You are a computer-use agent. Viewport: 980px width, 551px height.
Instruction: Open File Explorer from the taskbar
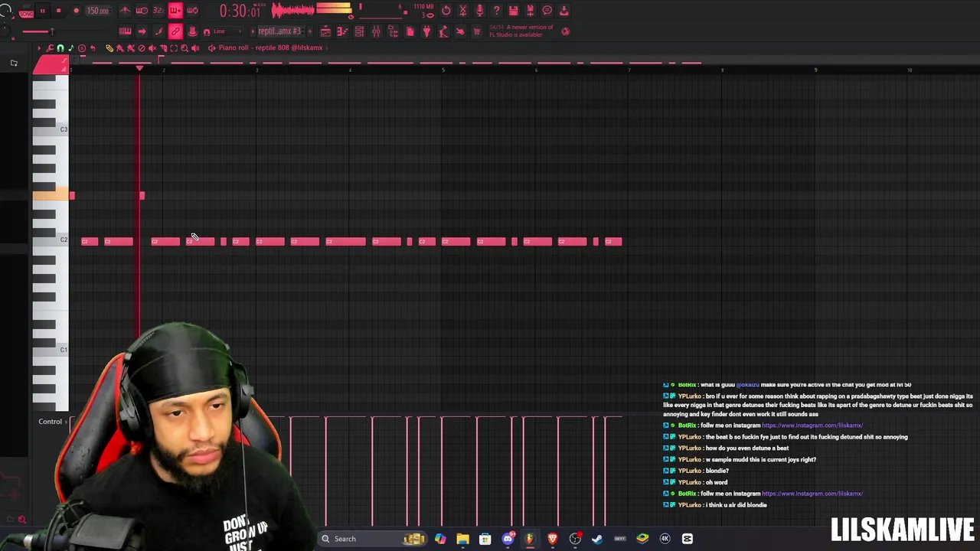[x=462, y=539]
